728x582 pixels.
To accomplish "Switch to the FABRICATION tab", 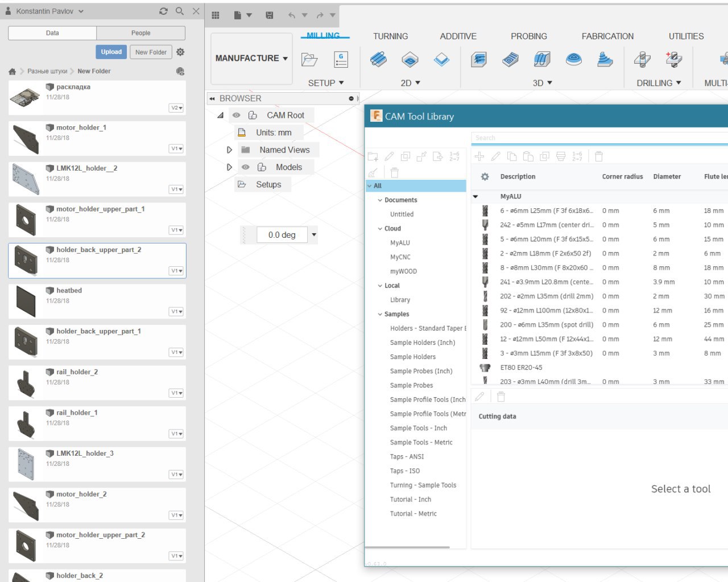I will (607, 36).
